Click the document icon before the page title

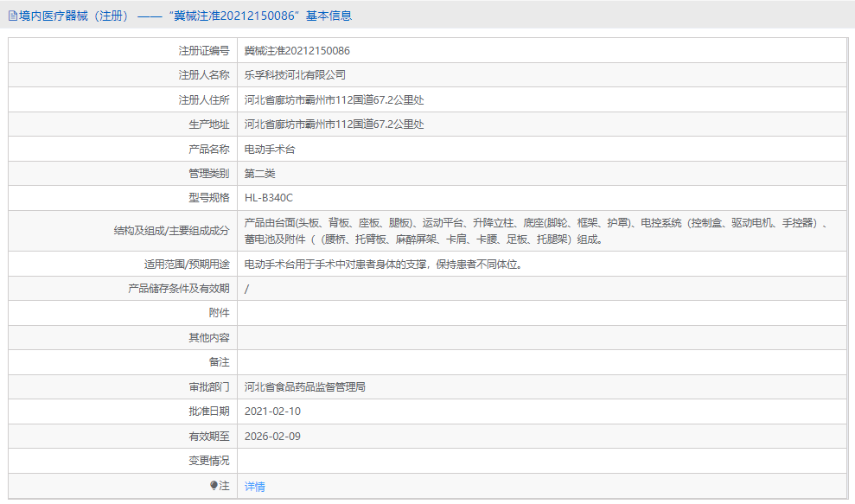point(13,16)
